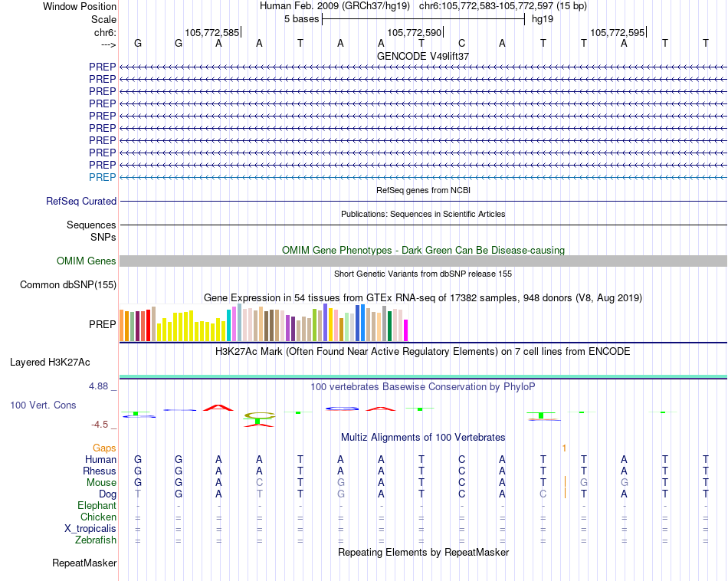Viewport: 728px width, 581px height.
Task: Open the GENCODE V49lift37 track title
Action: (423, 56)
